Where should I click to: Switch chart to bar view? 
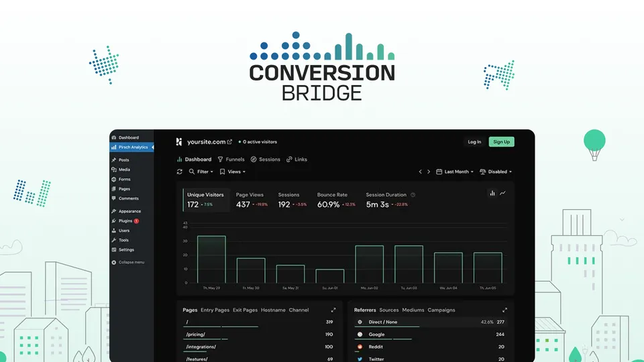[x=492, y=193]
